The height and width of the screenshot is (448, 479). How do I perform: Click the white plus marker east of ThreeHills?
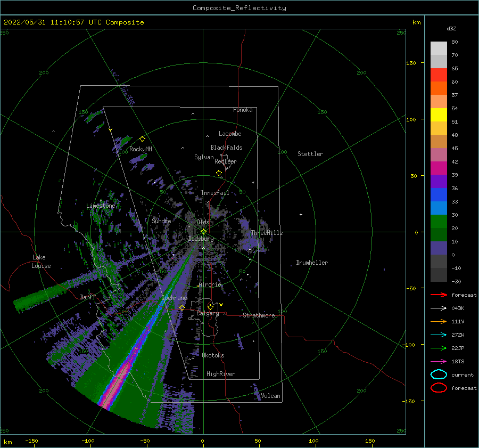(301, 214)
